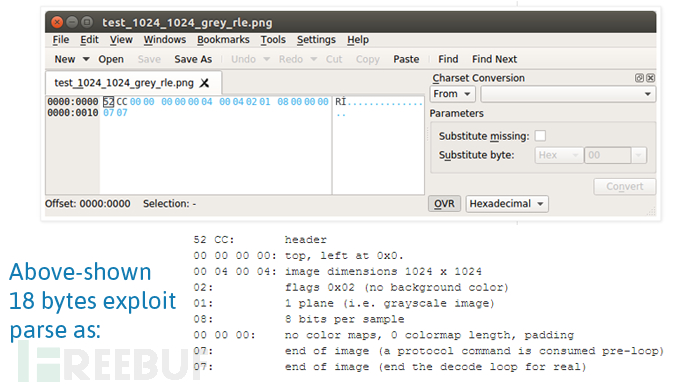
Task: Open the Tools menu
Action: (x=273, y=40)
